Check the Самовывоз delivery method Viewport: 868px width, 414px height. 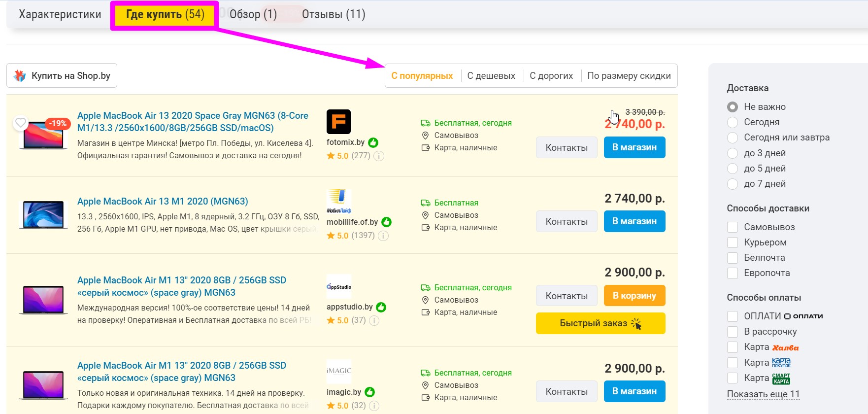(x=733, y=227)
